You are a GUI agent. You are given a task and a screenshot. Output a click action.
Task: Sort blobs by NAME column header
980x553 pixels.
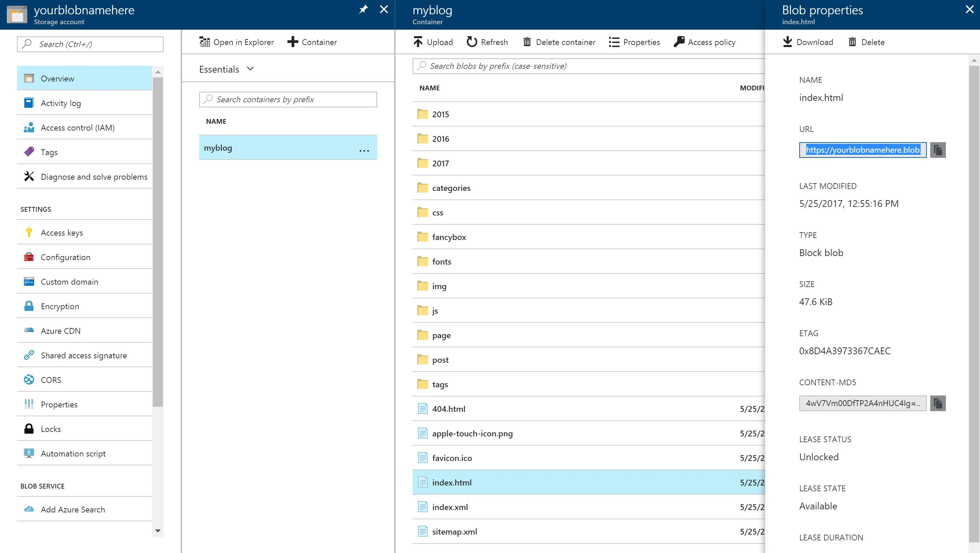click(x=430, y=88)
